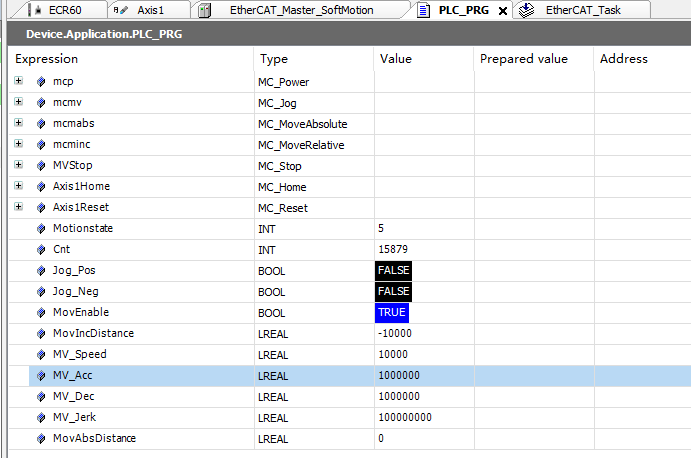
Task: Select the Device.Application.PLC_PRG path header
Action: tap(104, 34)
